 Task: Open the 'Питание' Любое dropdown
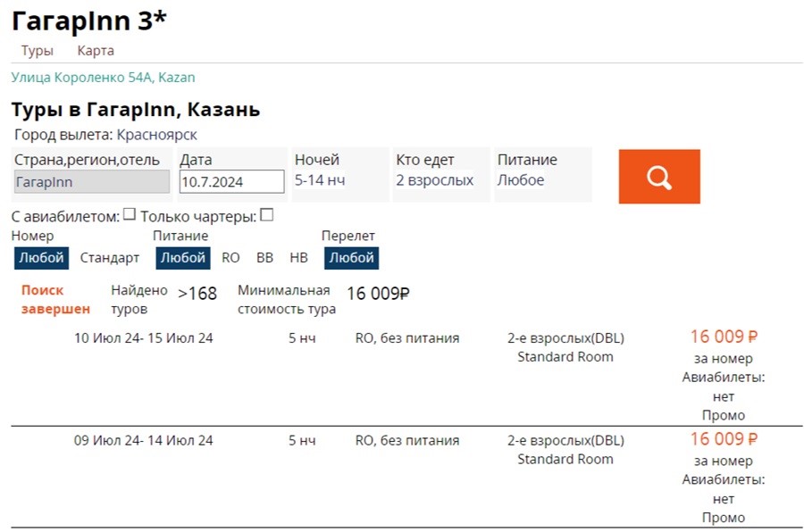click(521, 180)
